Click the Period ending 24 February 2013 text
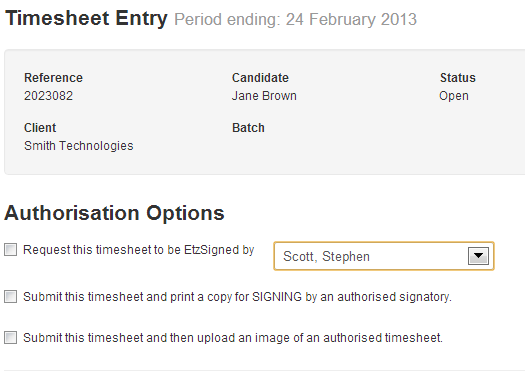Image resolution: width=525 pixels, height=374 pixels. coord(295,19)
